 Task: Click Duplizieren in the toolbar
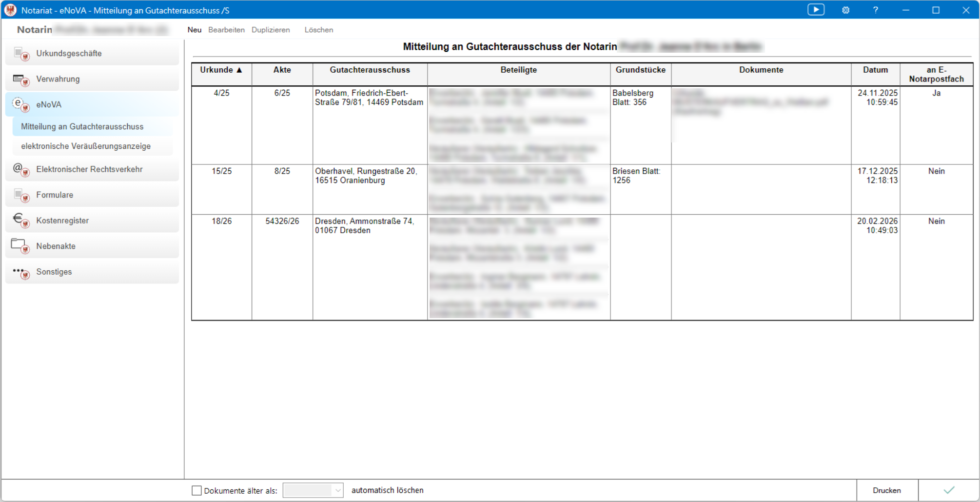point(271,30)
